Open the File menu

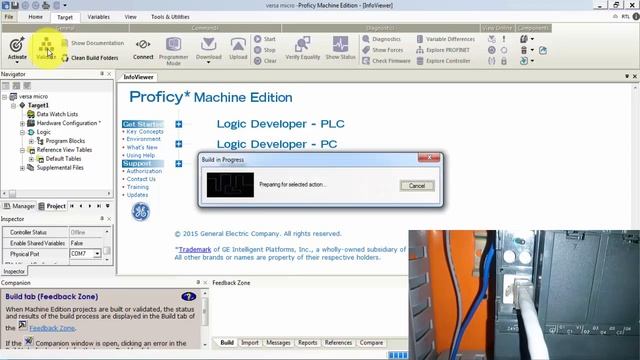pyautogui.click(x=9, y=17)
